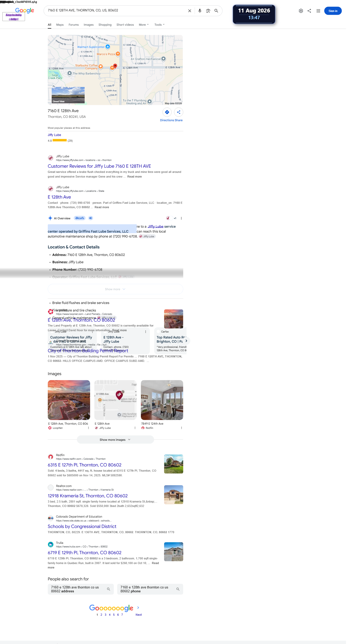Open options for Redfin image result
This screenshot has width=350, height=644.
pos(181,428)
